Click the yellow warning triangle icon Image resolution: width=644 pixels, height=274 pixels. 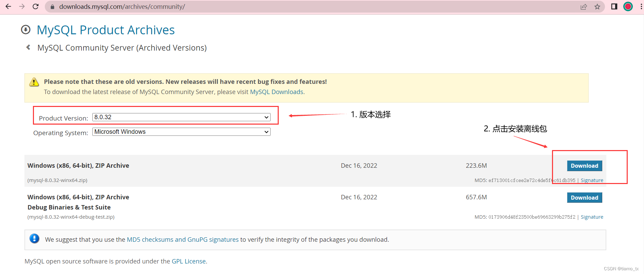(x=34, y=82)
